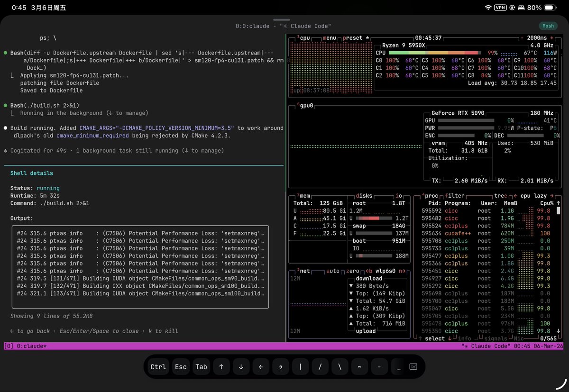Image resolution: width=569 pixels, height=392 pixels.
Task: Toggle the gpu0 box label
Action: pos(306,105)
